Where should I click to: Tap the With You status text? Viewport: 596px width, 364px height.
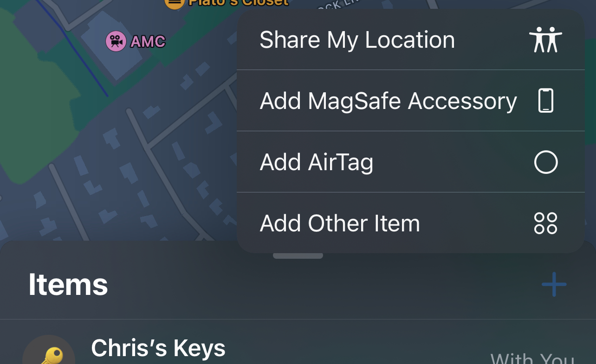click(532, 358)
